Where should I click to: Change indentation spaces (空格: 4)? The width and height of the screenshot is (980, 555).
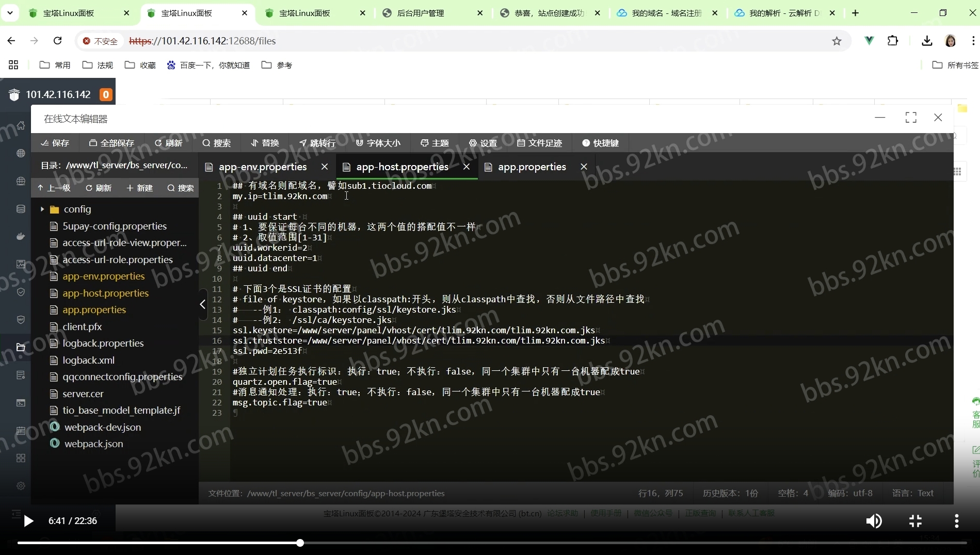coord(793,493)
